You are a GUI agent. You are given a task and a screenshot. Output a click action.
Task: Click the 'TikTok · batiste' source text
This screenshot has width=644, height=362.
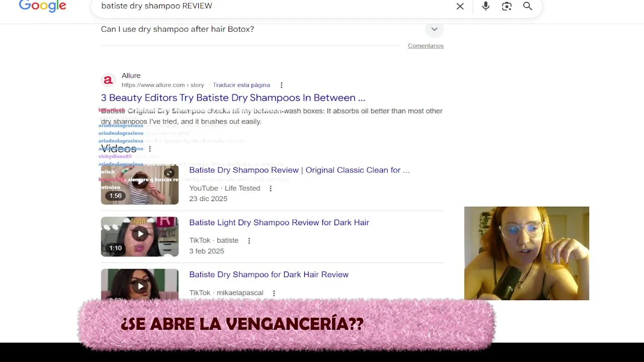point(214,240)
